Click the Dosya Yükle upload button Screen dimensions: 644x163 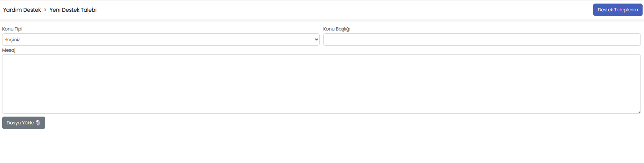[24, 123]
